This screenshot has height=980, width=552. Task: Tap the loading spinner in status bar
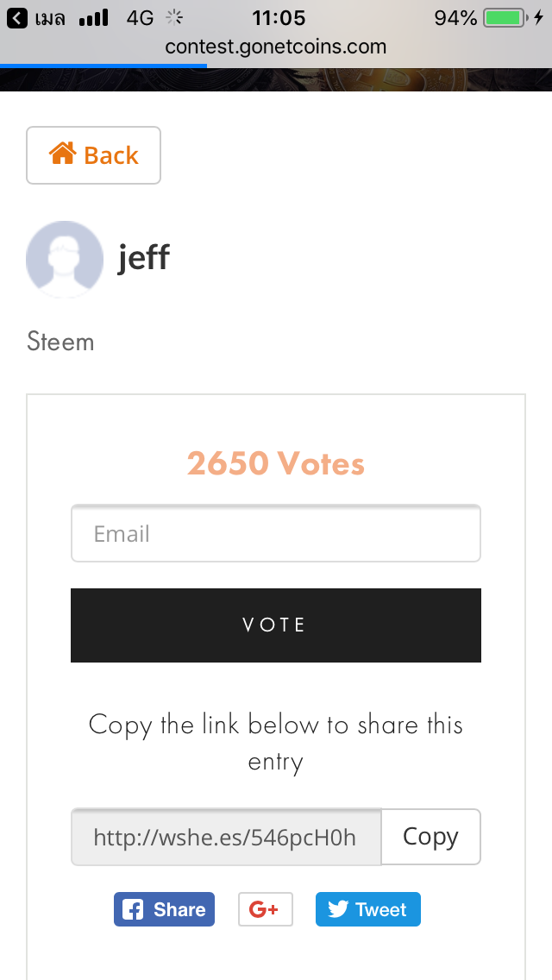[174, 17]
